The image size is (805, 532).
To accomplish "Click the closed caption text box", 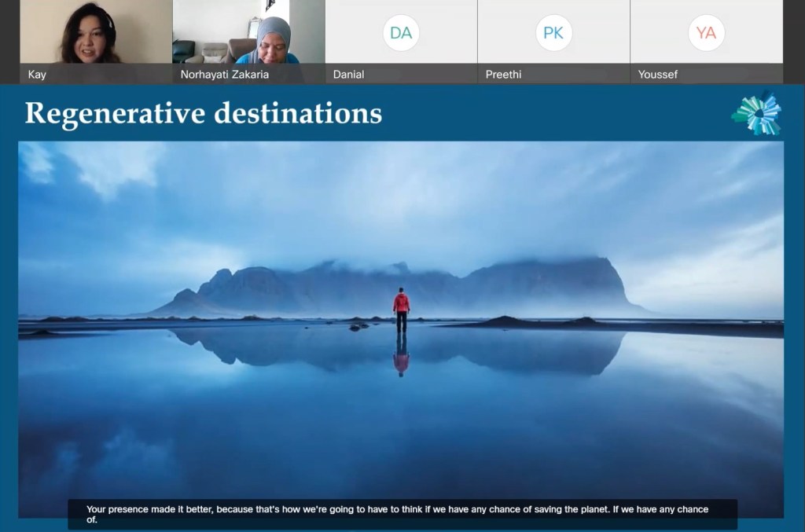I will 402,514.
